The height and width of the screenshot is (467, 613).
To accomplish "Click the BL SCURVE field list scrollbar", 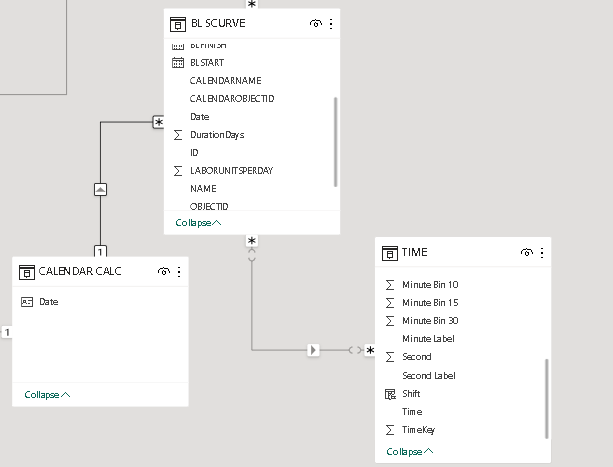I will 335,142.
